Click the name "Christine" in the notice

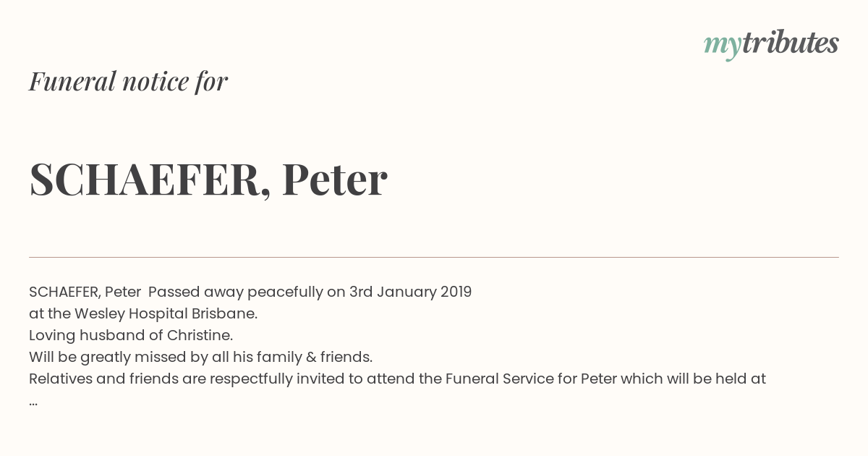[198, 336]
